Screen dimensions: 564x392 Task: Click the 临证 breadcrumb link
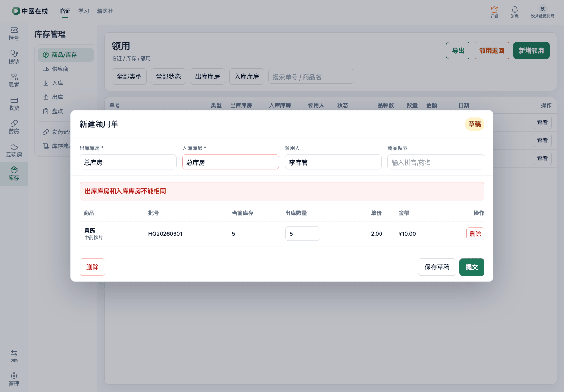(117, 59)
